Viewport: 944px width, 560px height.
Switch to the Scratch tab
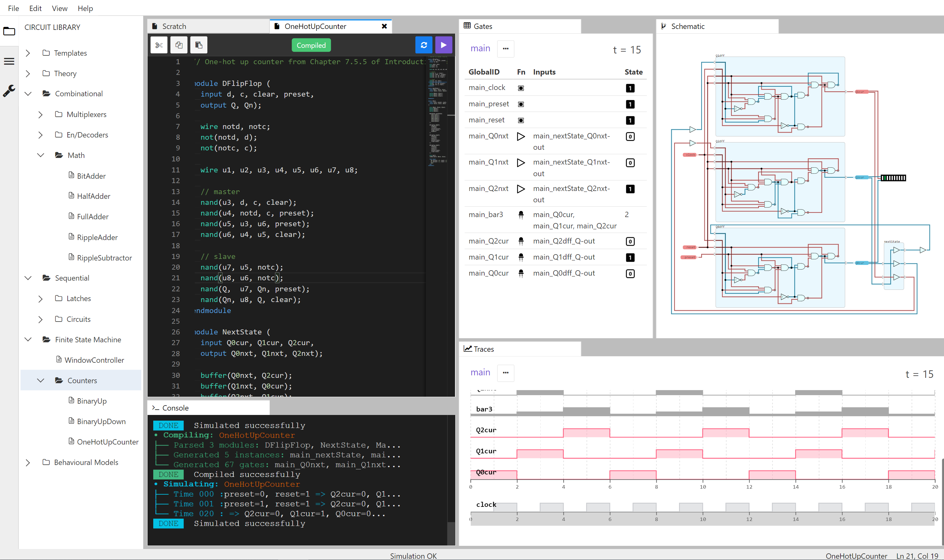174,26
